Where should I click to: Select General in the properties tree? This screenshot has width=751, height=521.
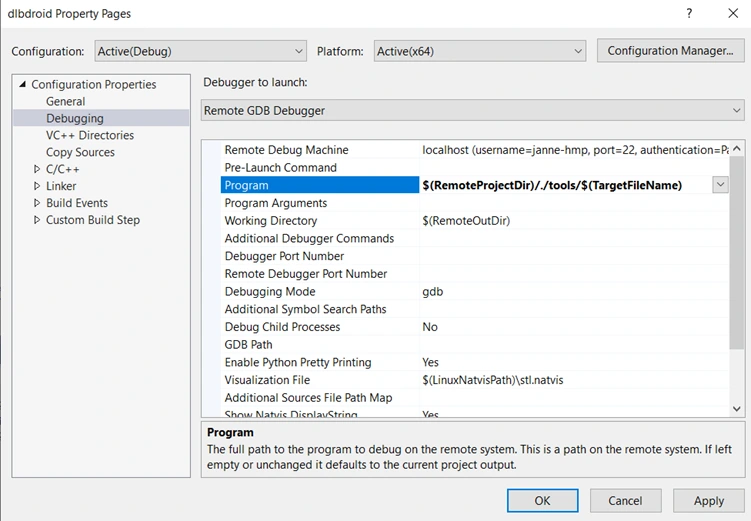coord(65,102)
